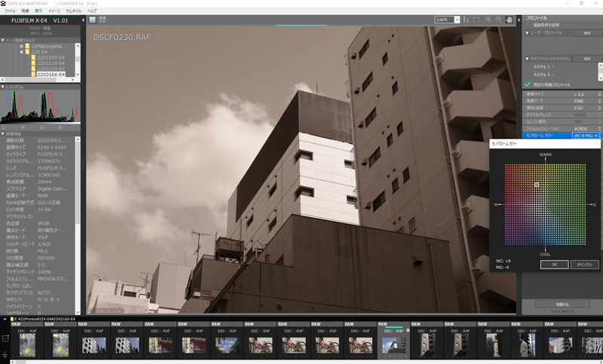Click 保存 beside カメラプロファイル

click(x=587, y=59)
